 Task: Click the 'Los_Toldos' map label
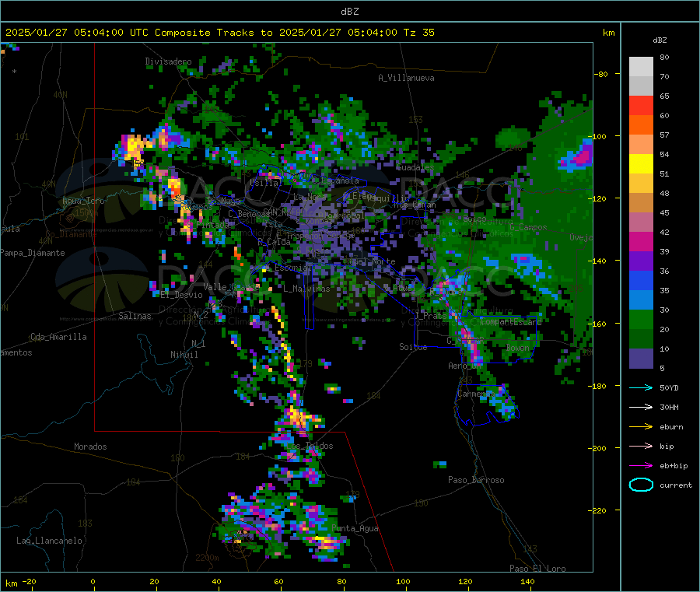310,446
